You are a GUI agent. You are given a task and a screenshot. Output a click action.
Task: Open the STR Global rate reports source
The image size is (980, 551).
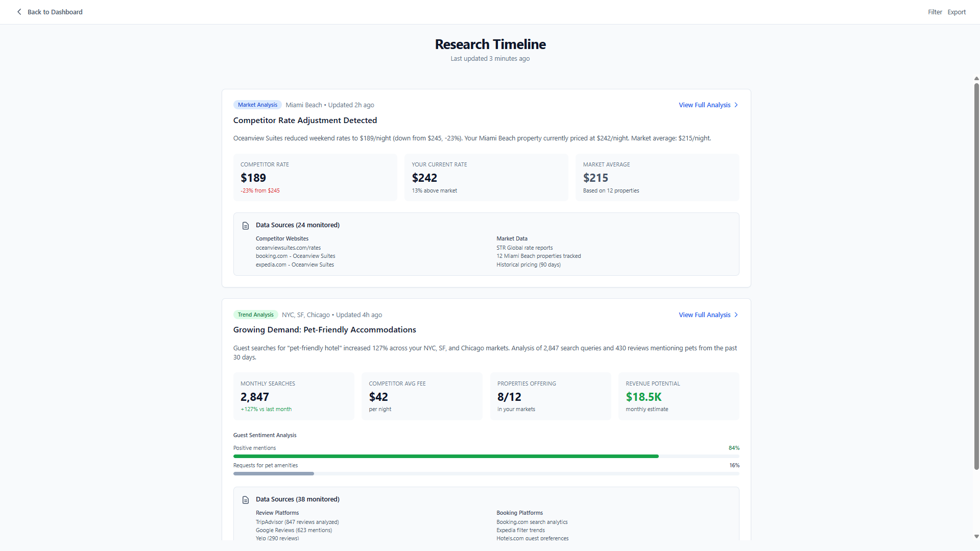click(x=524, y=248)
